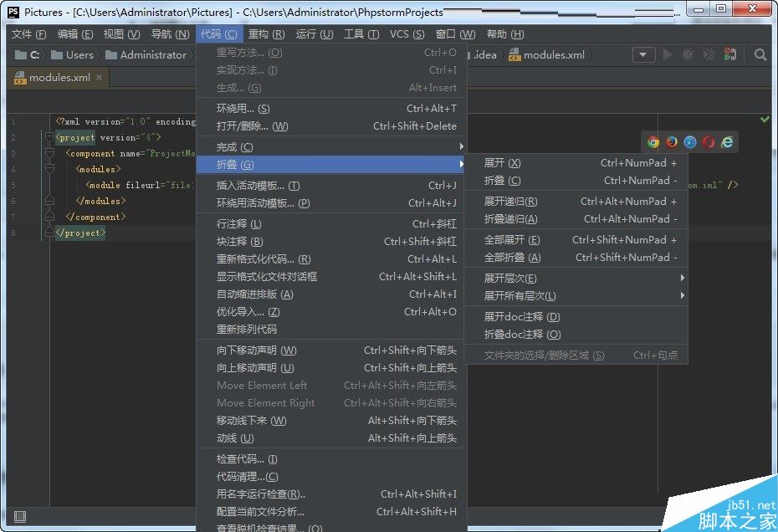778x532 pixels.
Task: Click 展开 (X) in folding submenu
Action: pyautogui.click(x=576, y=163)
